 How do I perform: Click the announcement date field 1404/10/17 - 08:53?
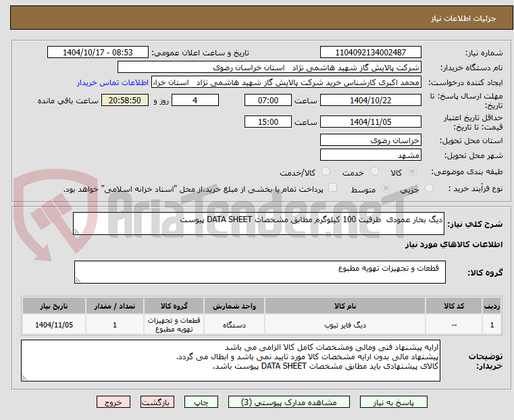tap(98, 53)
